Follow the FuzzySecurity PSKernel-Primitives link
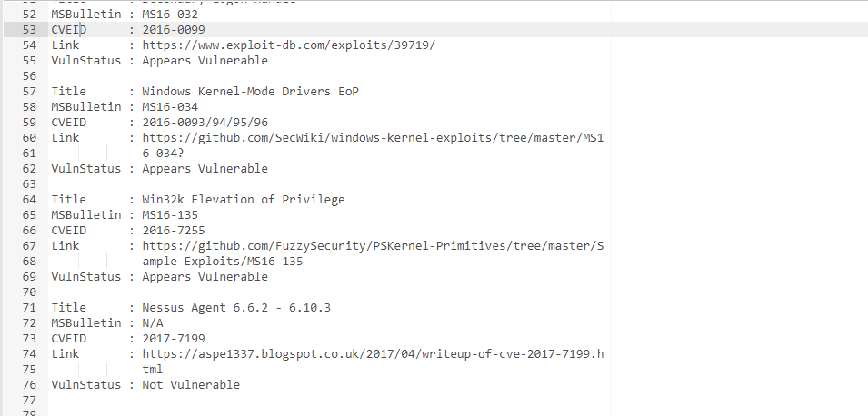868x416 pixels. point(373,245)
